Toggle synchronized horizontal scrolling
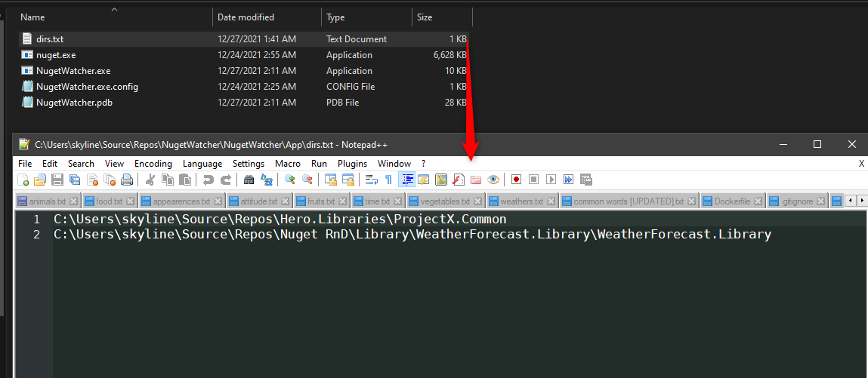This screenshot has height=378, width=868. tap(348, 180)
